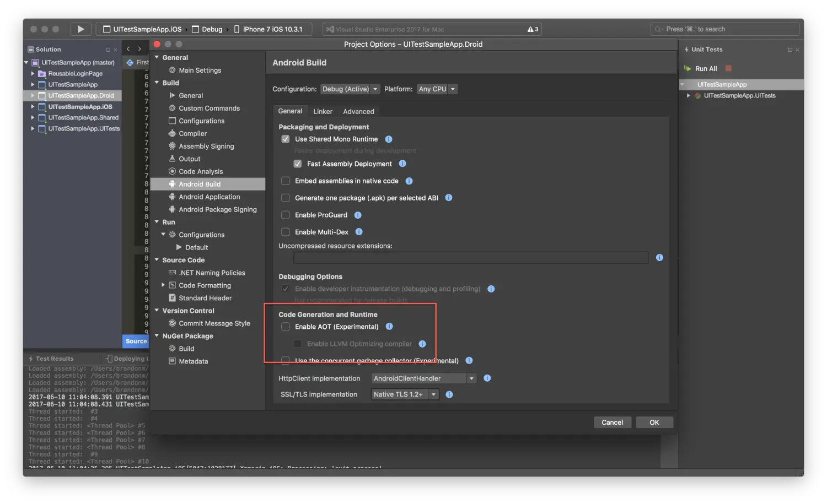Viewport: 827px width, 504px height.
Task: Switch to the General tab of Android Build
Action: coord(290,111)
